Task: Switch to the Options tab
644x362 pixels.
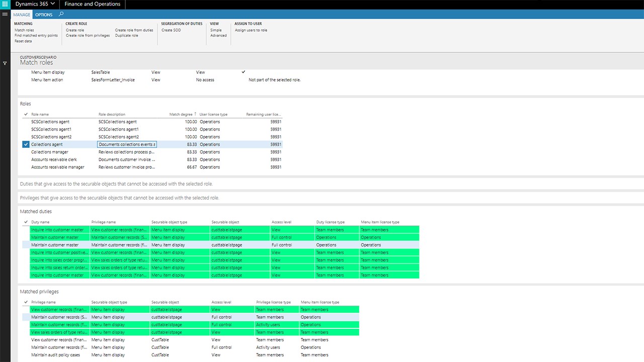Action: point(44,15)
